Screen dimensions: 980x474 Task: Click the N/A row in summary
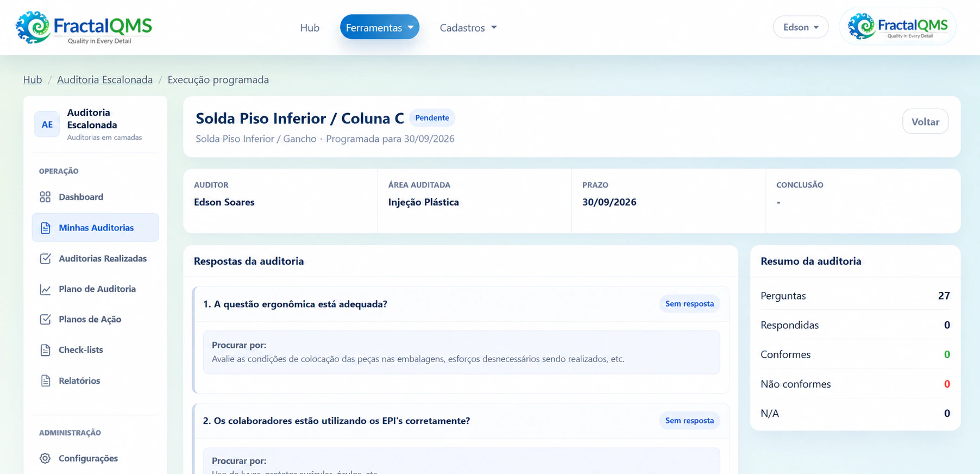(855, 413)
